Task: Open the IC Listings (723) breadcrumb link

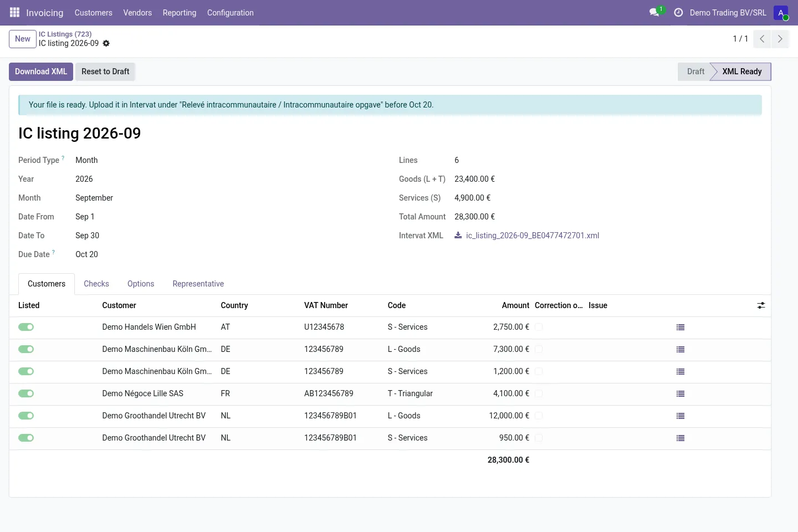Action: coord(65,34)
